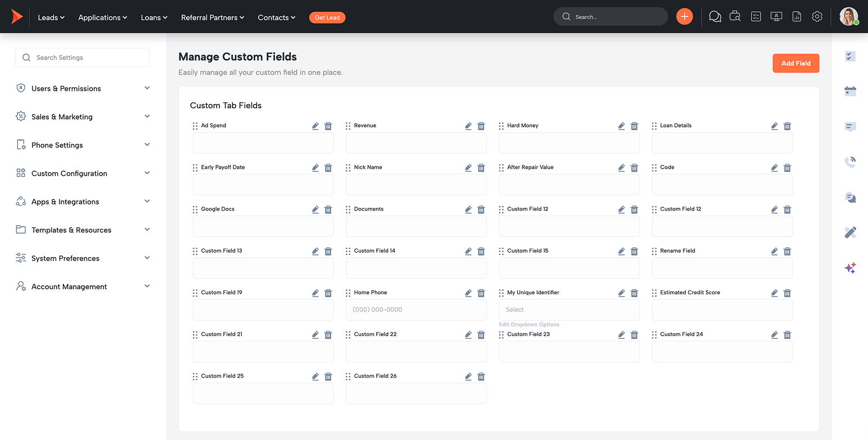Edit the Revenue field
Screen dimensions: 868x440
(x=468, y=126)
